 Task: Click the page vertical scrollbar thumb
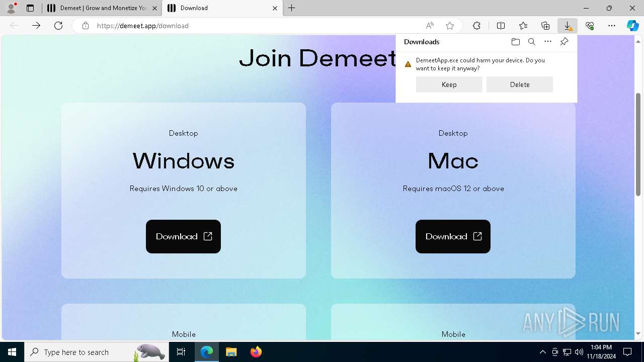click(638, 144)
